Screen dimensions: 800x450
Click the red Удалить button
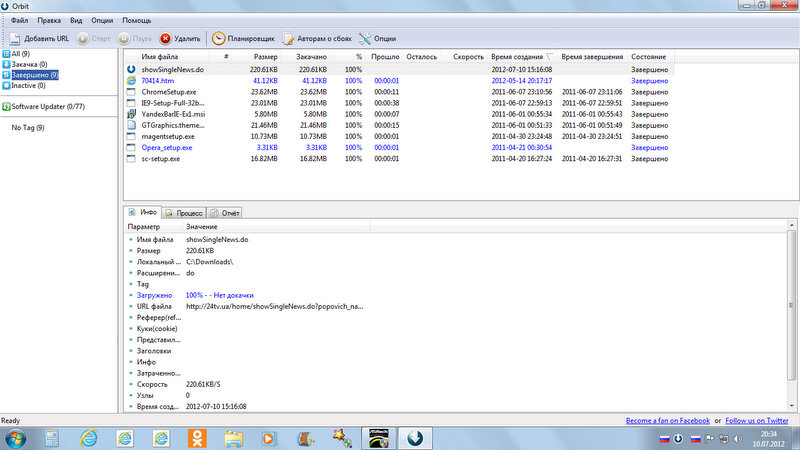point(180,38)
